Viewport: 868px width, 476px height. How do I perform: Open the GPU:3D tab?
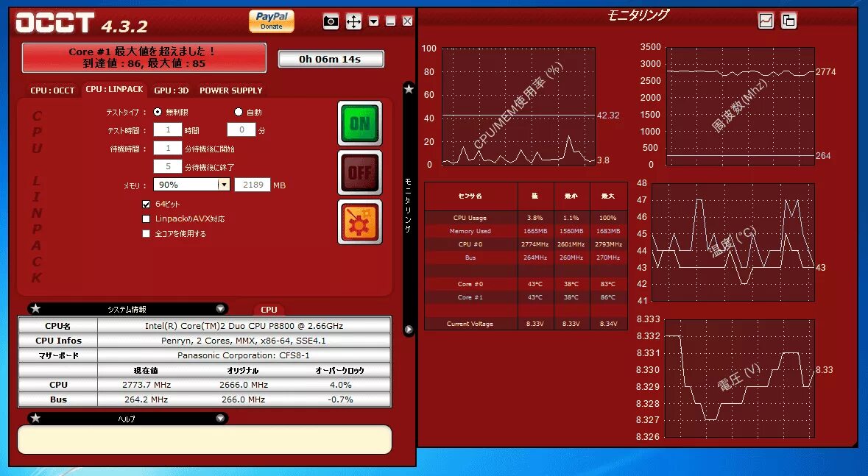(x=171, y=90)
